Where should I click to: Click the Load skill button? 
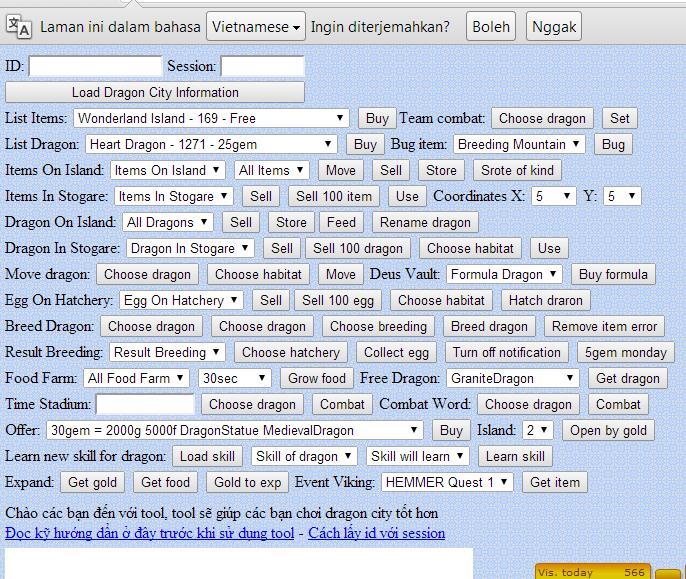click(x=207, y=456)
